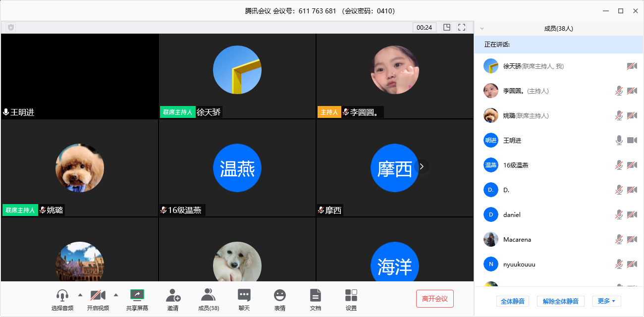Viewport: 644px width, 317px height.
Task: Click the 离开会议 leave meeting button
Action: coord(434,299)
